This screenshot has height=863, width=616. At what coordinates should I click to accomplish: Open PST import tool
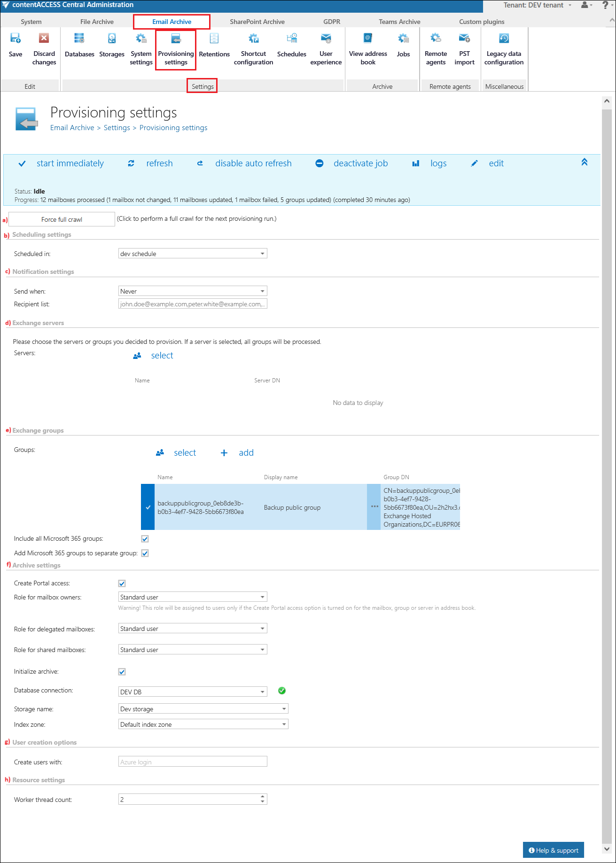[x=464, y=39]
